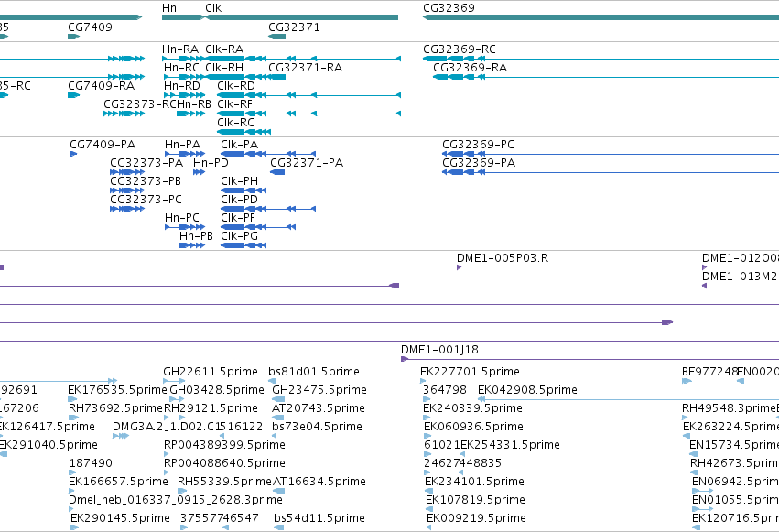
Task: Open the bs81d01.5prime EST
Action: (x=313, y=372)
